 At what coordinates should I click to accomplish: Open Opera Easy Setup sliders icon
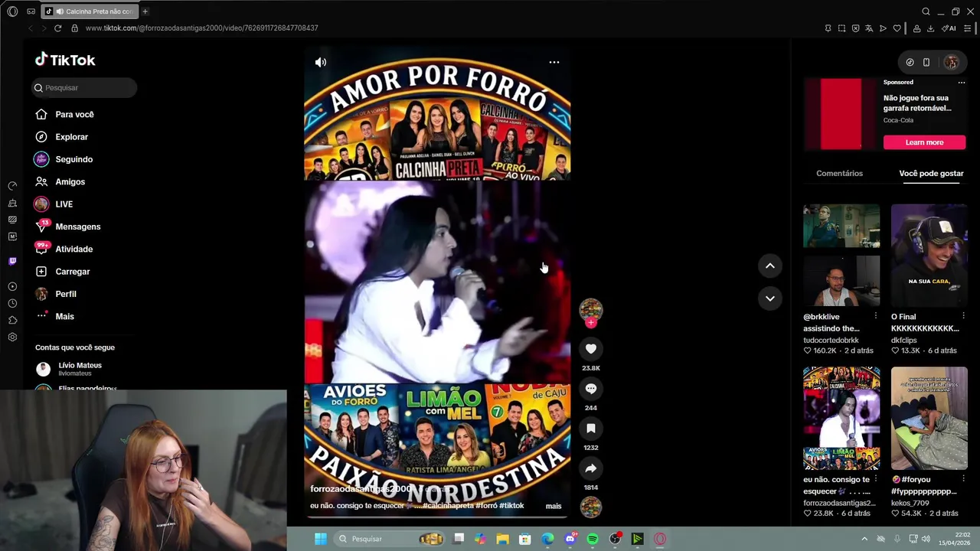pyautogui.click(x=967, y=28)
